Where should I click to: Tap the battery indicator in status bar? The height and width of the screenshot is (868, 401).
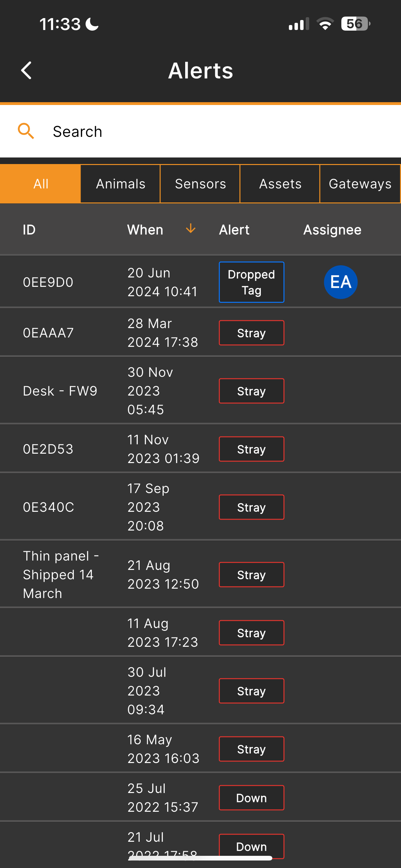point(355,24)
